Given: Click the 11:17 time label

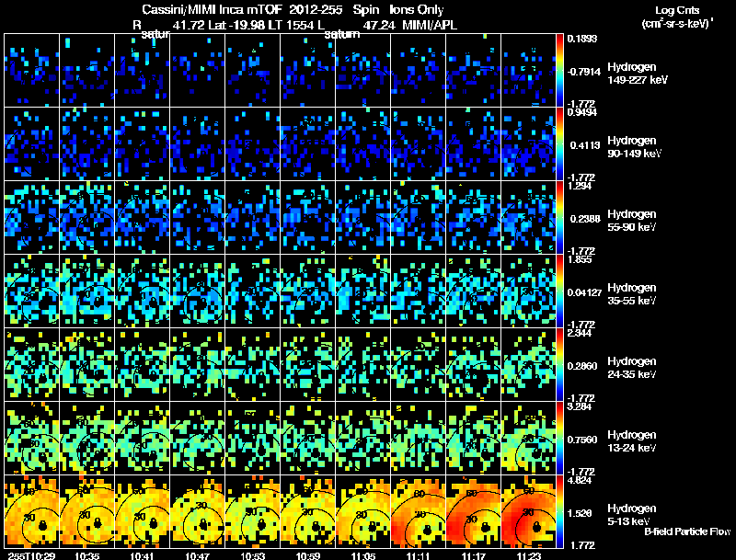Looking at the screenshot, I should pos(473,555).
